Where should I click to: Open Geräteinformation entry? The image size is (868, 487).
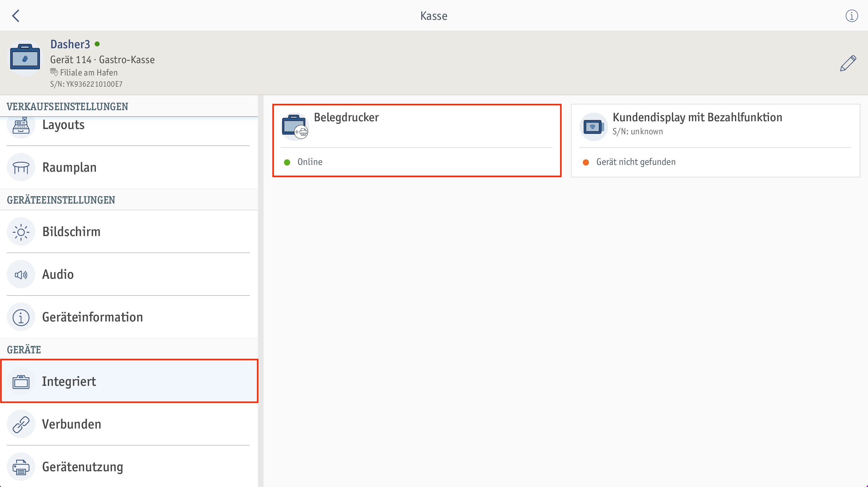(129, 317)
